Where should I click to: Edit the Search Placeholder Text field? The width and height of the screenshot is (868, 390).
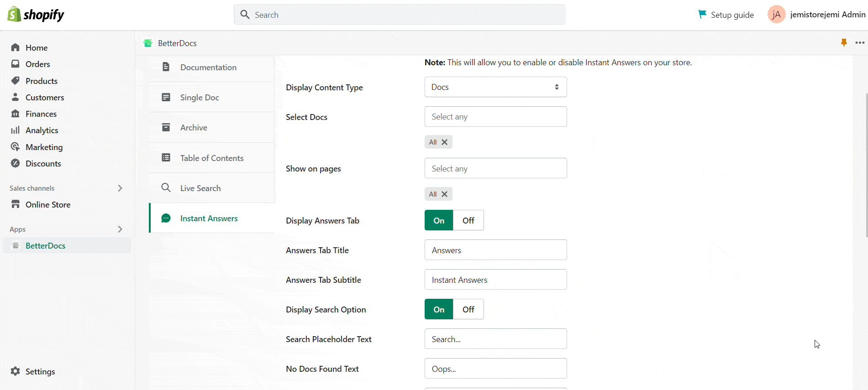pyautogui.click(x=496, y=339)
